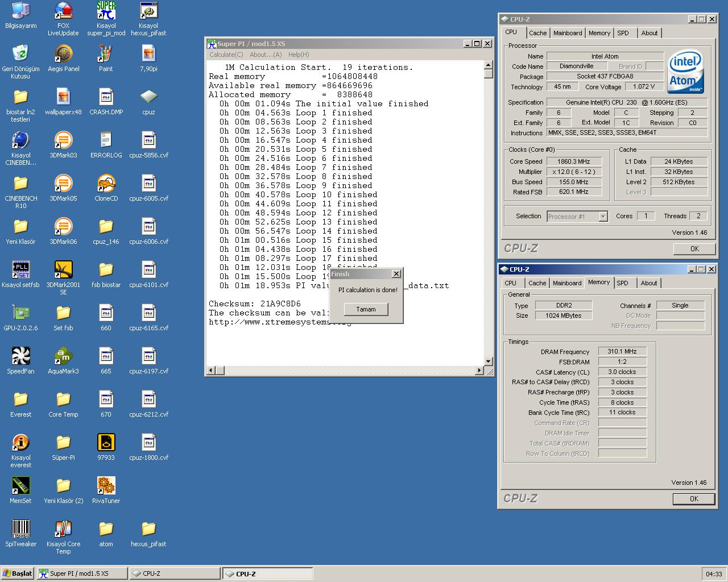Open the Calculate(C) menu in Super PI

(x=226, y=55)
